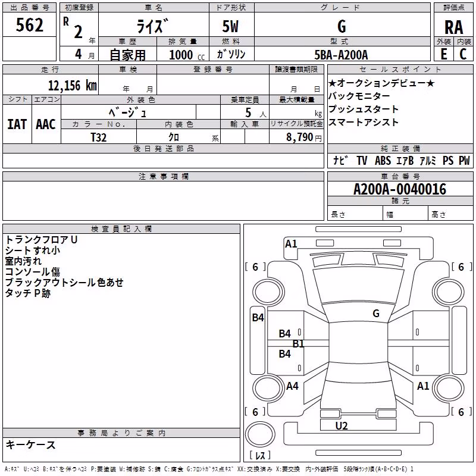Click note ブラックアウトシール色あせ

64,282
